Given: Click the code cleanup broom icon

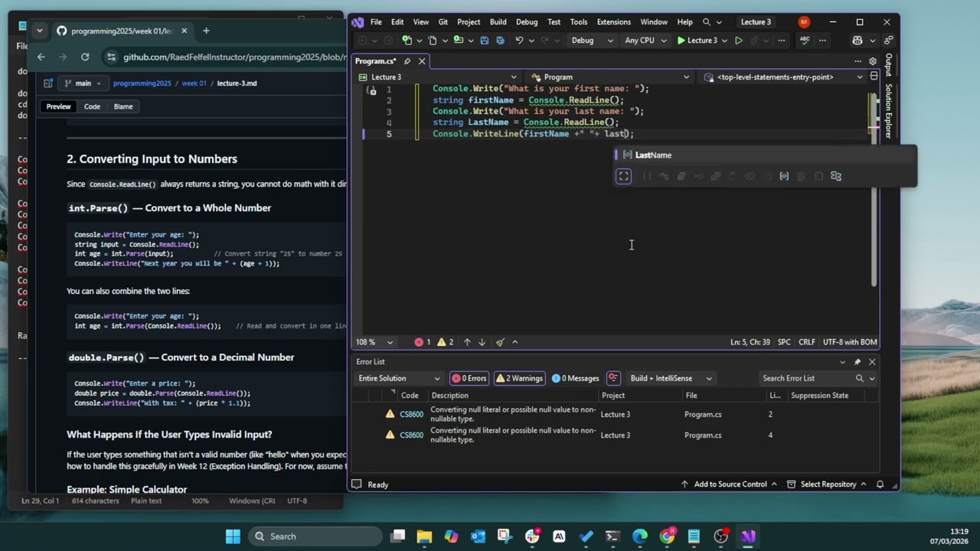Looking at the screenshot, I should pyautogui.click(x=500, y=342).
